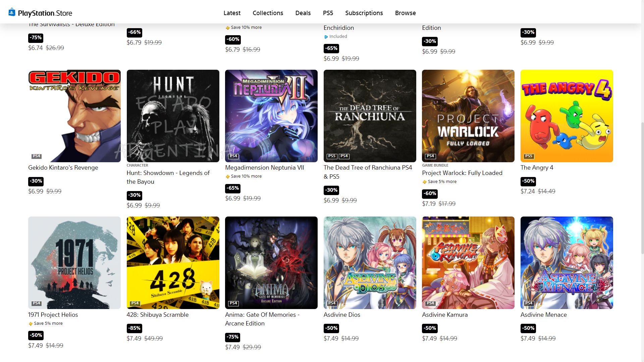Select the Asdivine Kamura cover art

pos(468,262)
